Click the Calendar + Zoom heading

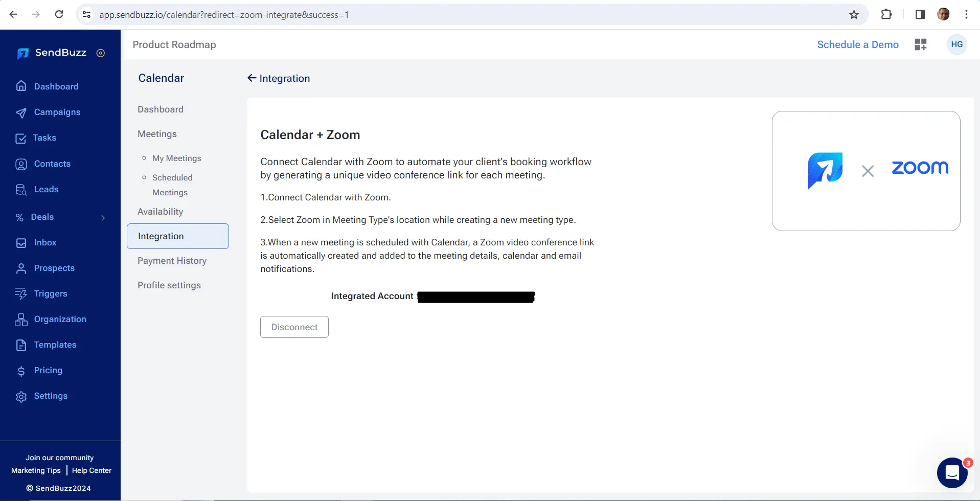310,135
